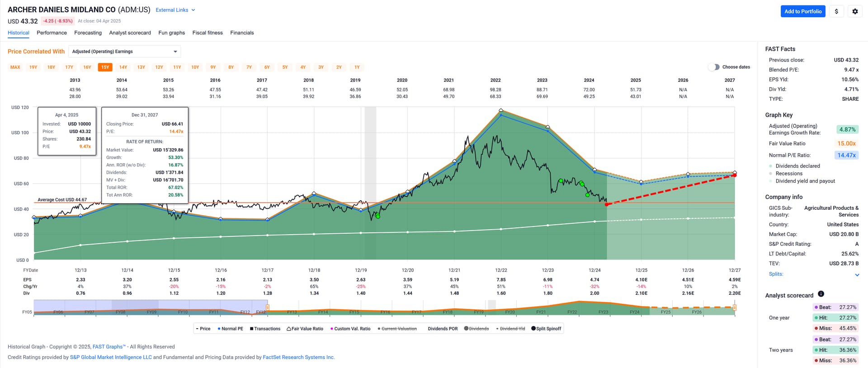Click the 14.47x Normal P/E swatch
Screen dimensions: 868x368
pos(846,155)
